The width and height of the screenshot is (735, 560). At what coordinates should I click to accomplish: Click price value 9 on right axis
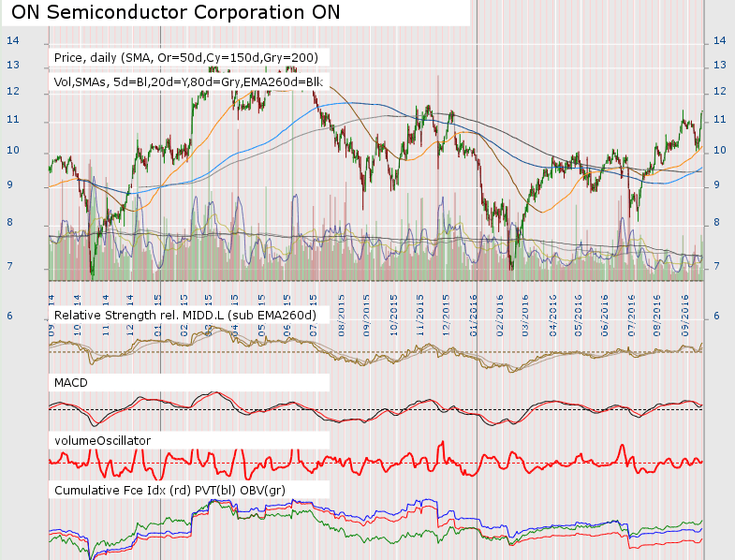(x=716, y=184)
